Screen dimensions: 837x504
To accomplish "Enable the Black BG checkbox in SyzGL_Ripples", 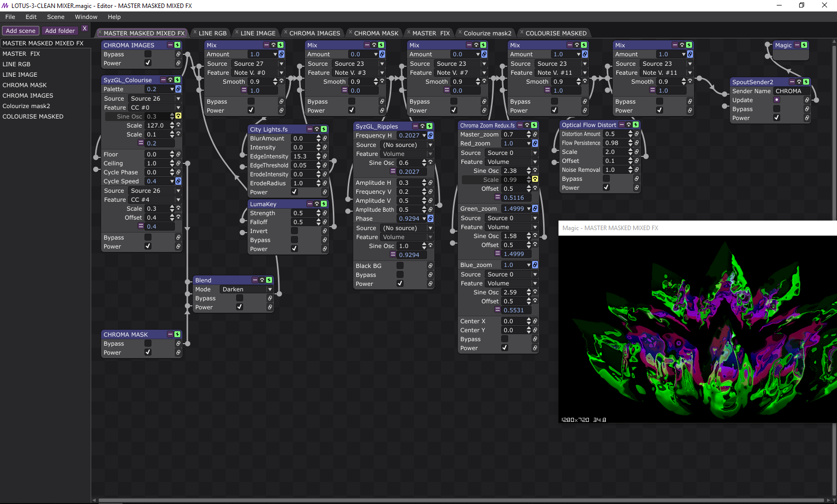I will [400, 265].
